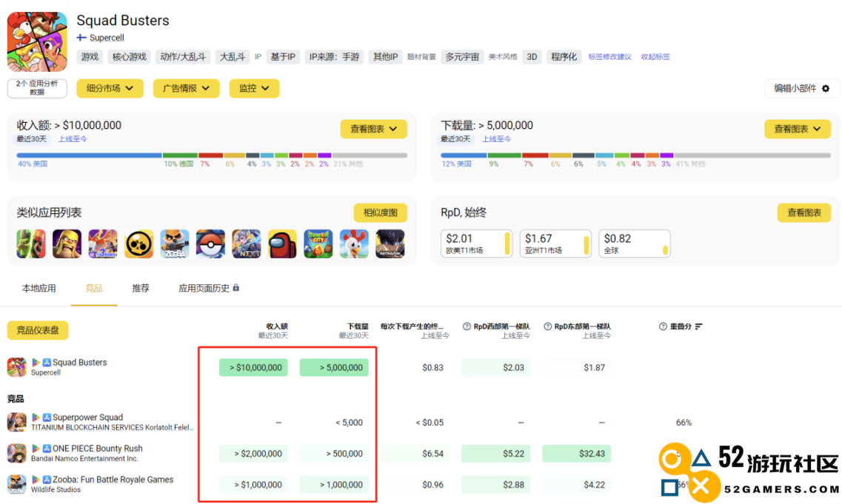Image resolution: width=842 pixels, height=504 pixels.
Task: Open the Pokeball similar app icon
Action: pos(210,243)
